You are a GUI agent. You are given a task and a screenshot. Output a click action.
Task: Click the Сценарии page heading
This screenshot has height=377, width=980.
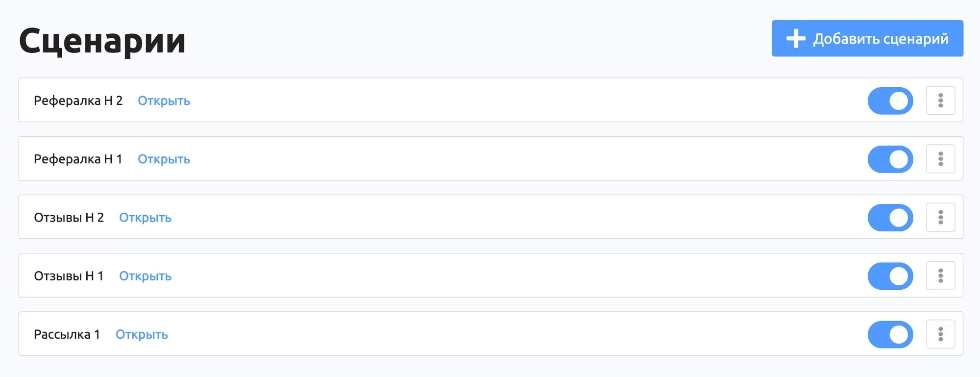102,41
